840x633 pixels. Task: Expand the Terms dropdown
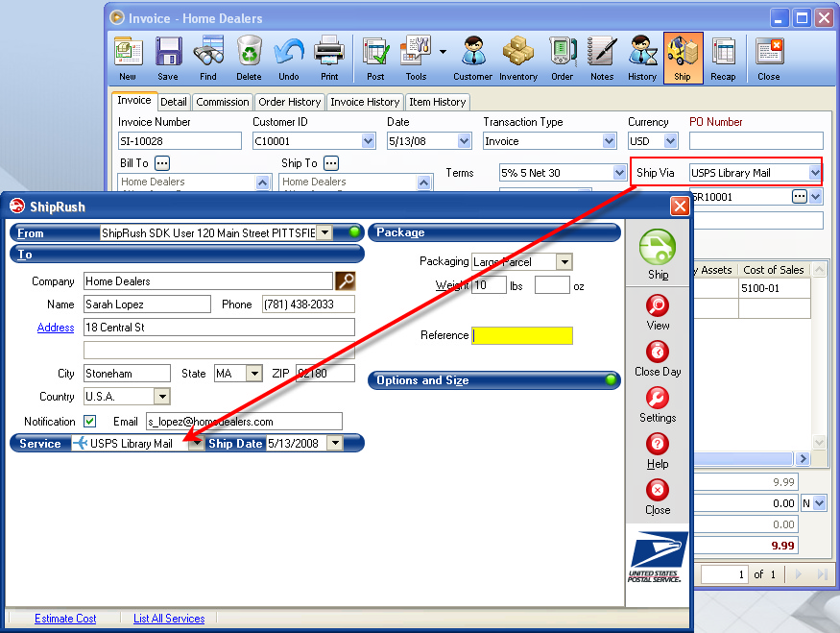pos(619,173)
